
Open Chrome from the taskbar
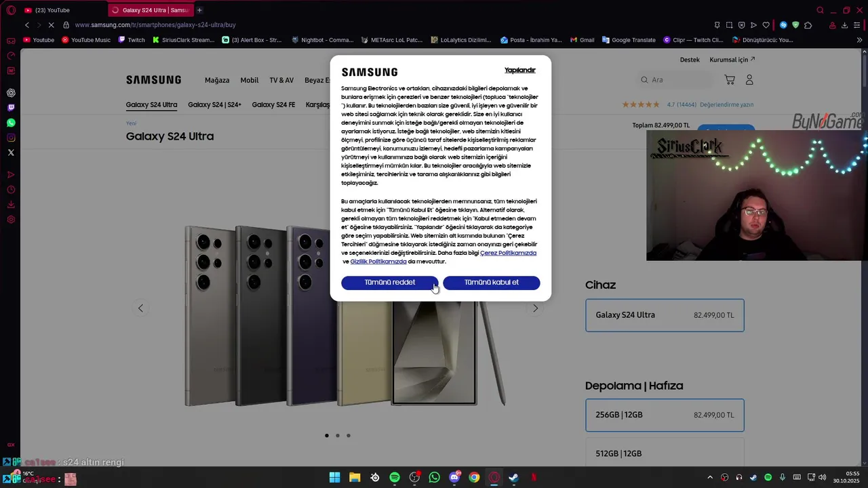(474, 478)
